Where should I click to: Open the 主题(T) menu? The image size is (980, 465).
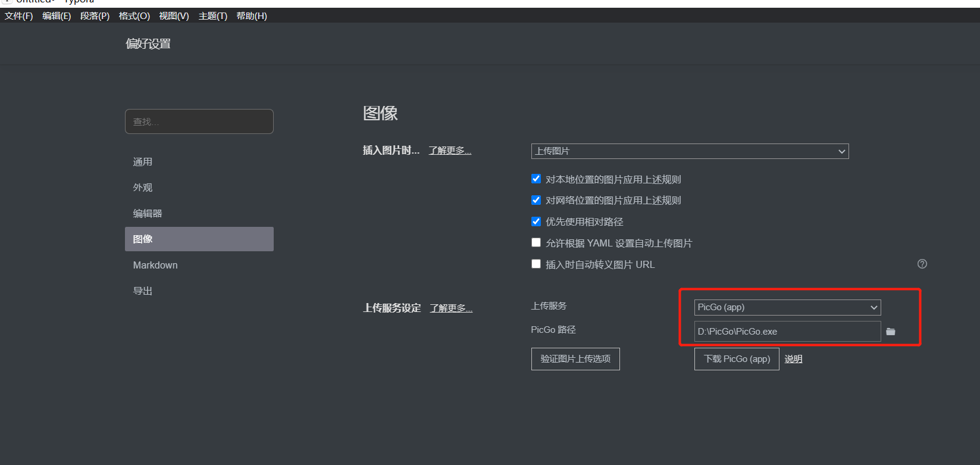coord(212,16)
